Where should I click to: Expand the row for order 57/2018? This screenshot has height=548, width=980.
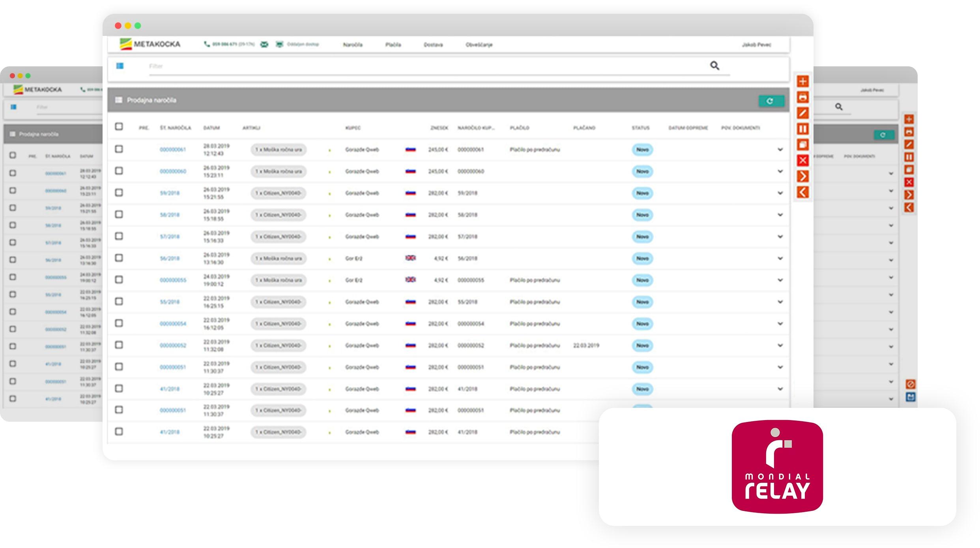780,236
